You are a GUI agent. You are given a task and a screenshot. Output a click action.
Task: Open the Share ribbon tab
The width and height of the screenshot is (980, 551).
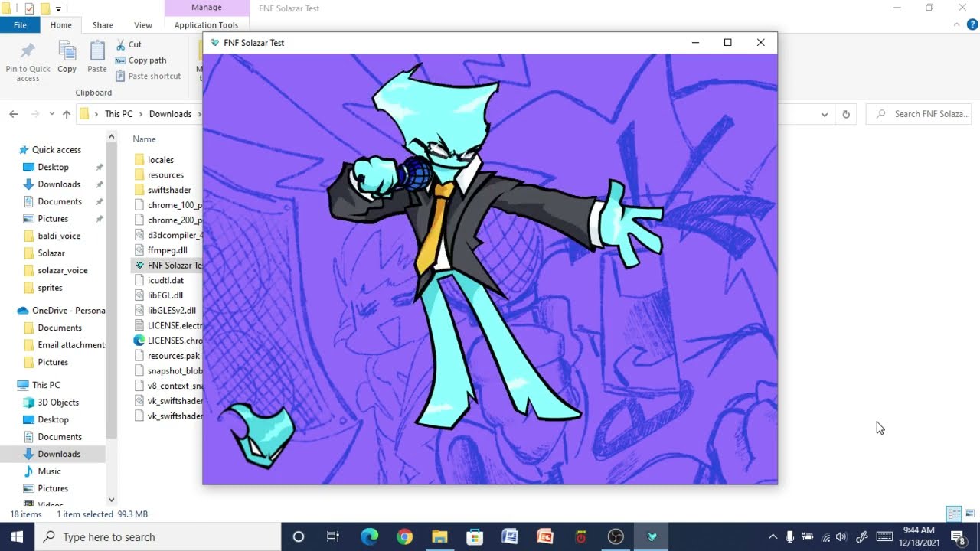coord(103,25)
